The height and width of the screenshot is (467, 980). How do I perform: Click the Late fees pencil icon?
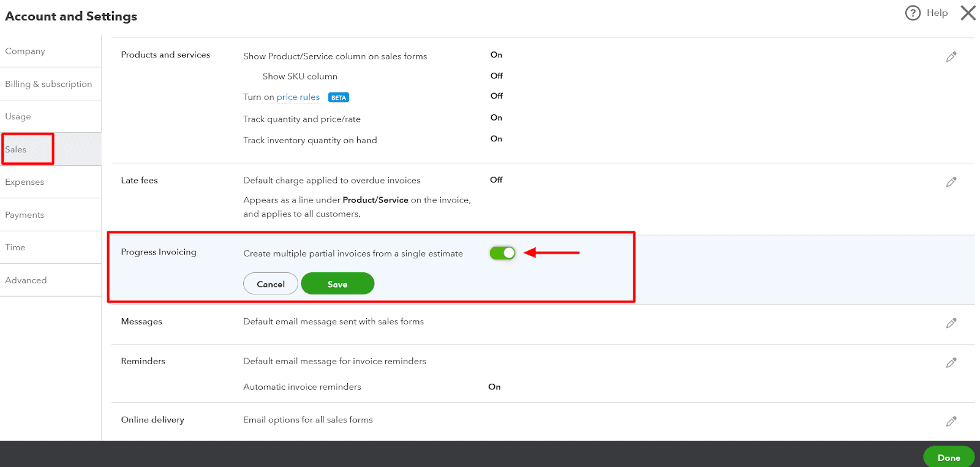951,182
